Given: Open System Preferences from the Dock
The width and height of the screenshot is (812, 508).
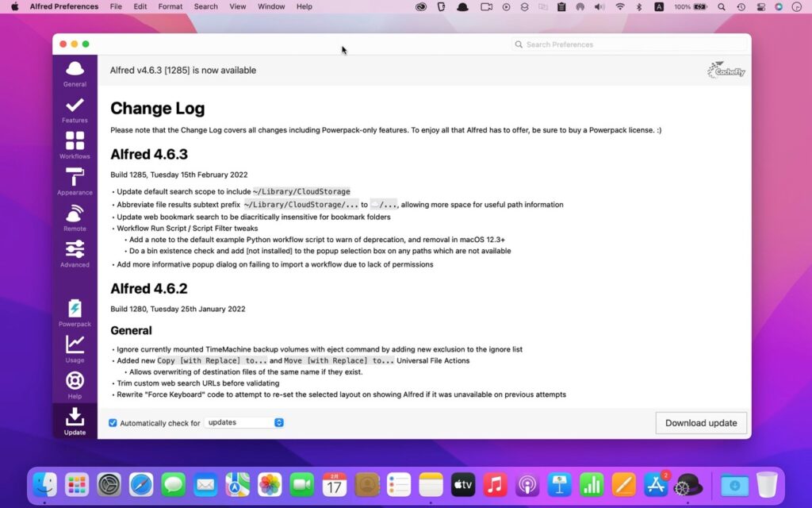Looking at the screenshot, I should pyautogui.click(x=109, y=485).
